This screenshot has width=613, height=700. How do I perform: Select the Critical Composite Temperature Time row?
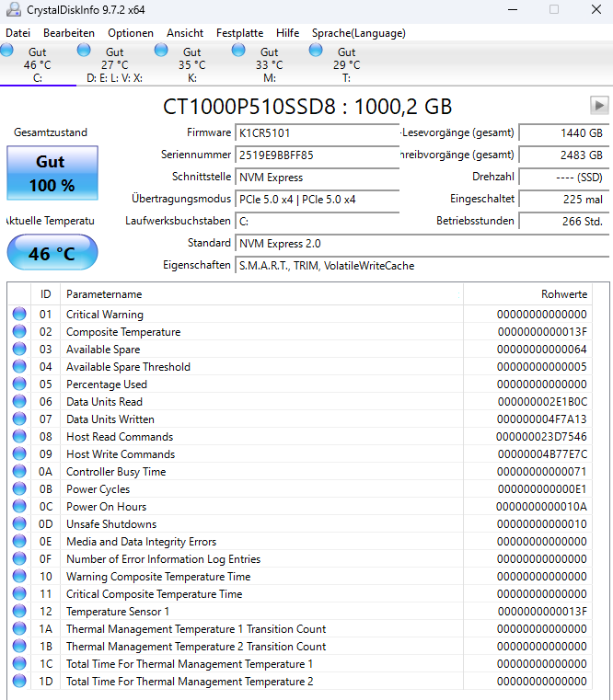coord(300,593)
